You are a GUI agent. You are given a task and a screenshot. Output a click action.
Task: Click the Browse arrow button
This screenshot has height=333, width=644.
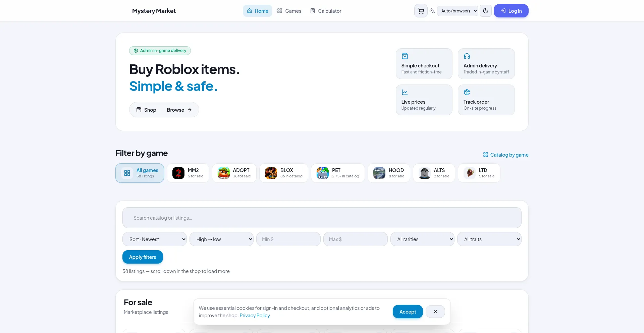pyautogui.click(x=179, y=110)
